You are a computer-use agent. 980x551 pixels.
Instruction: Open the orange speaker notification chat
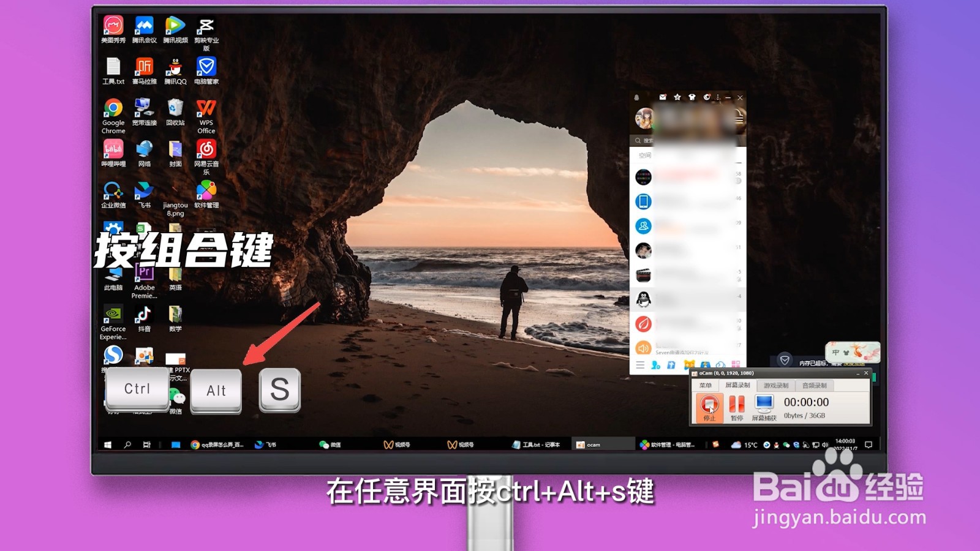(643, 348)
